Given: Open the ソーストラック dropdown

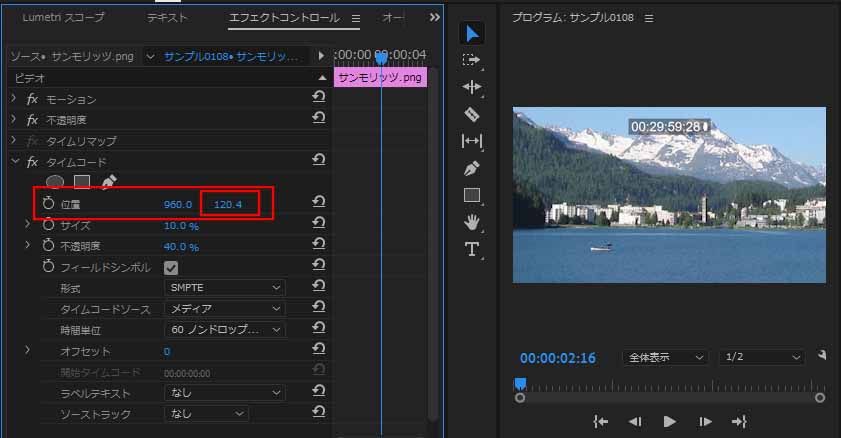Looking at the screenshot, I should 206,414.
